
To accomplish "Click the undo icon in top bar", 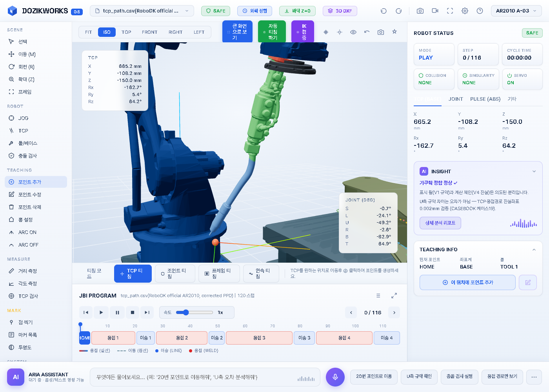I will (x=384, y=11).
